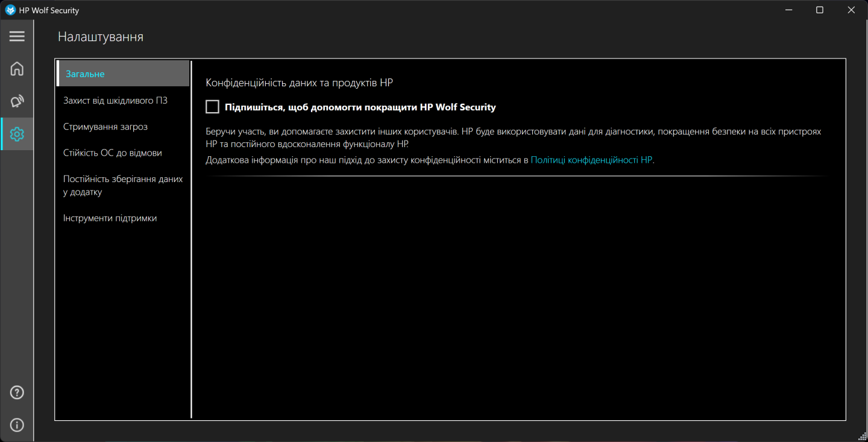868x442 pixels.
Task: Minimize the HP Wolf Security window
Action: 788,10
